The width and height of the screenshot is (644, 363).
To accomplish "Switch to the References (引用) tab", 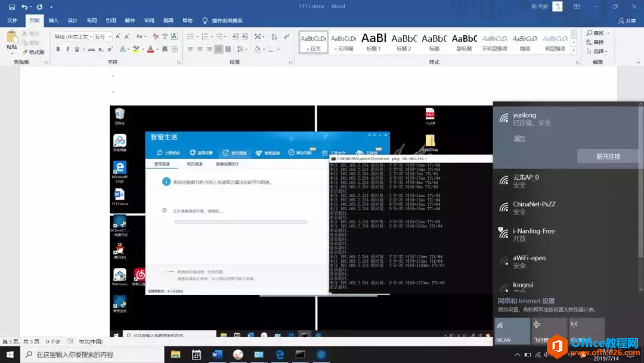I will point(111,20).
